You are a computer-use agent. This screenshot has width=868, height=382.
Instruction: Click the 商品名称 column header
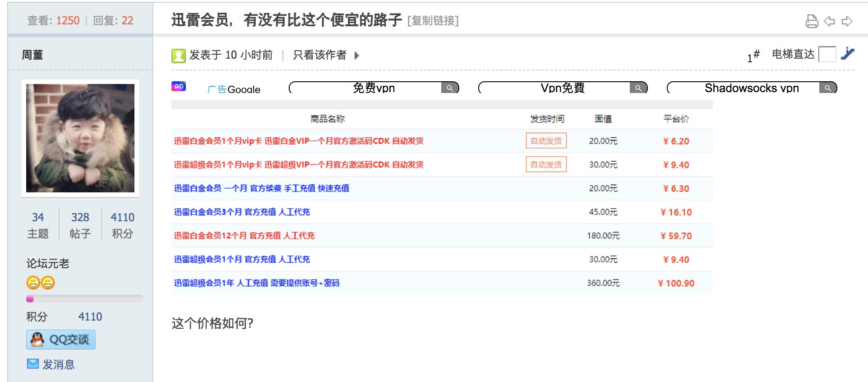[x=328, y=119]
